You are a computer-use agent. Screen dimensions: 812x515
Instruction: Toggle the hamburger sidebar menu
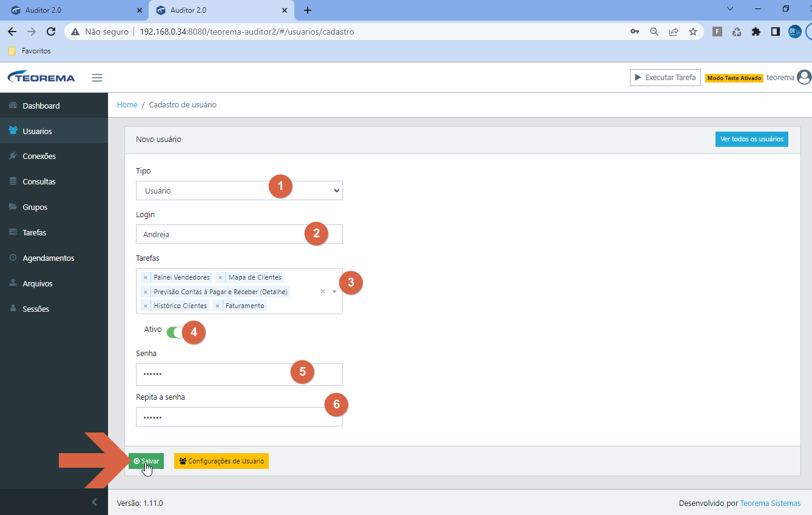tap(97, 78)
